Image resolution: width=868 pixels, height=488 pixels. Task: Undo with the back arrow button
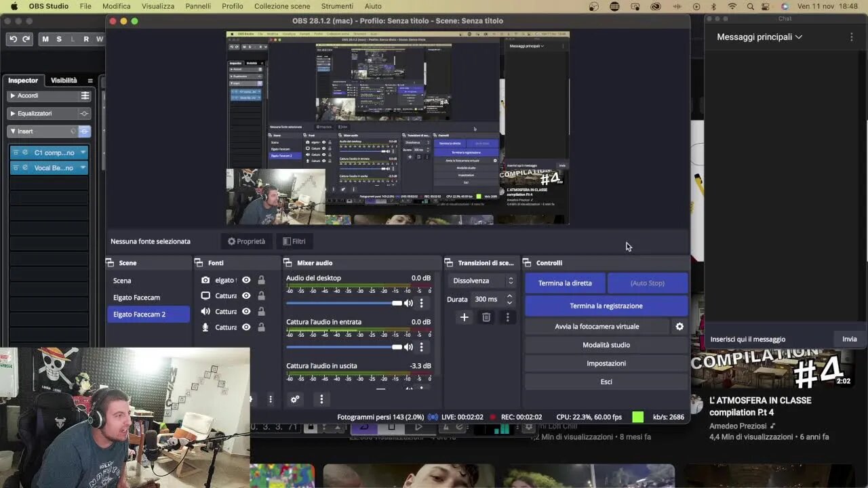tap(13, 39)
